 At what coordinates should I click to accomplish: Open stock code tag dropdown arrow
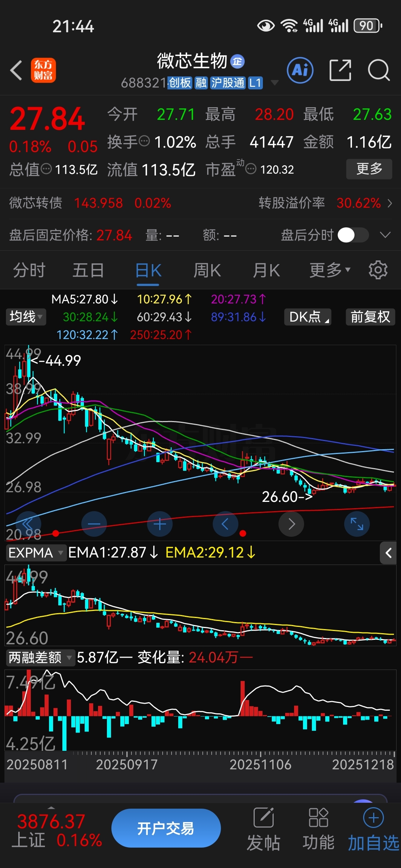pos(275,82)
